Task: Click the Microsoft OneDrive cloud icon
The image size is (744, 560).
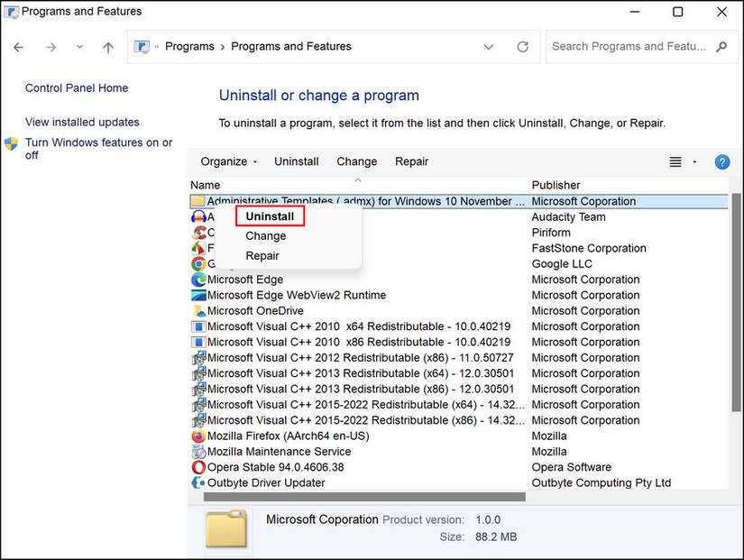Action: pos(198,310)
